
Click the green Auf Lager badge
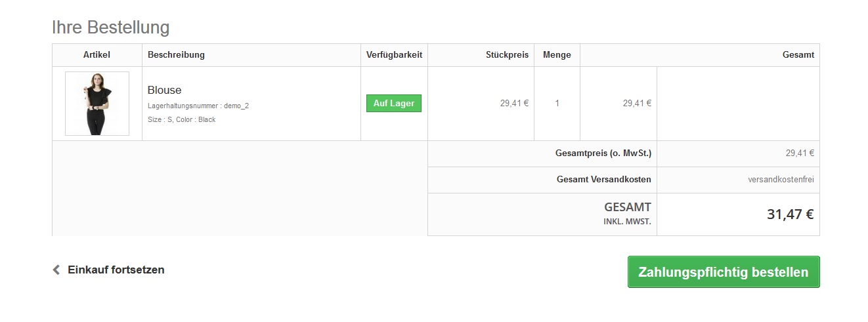click(394, 104)
